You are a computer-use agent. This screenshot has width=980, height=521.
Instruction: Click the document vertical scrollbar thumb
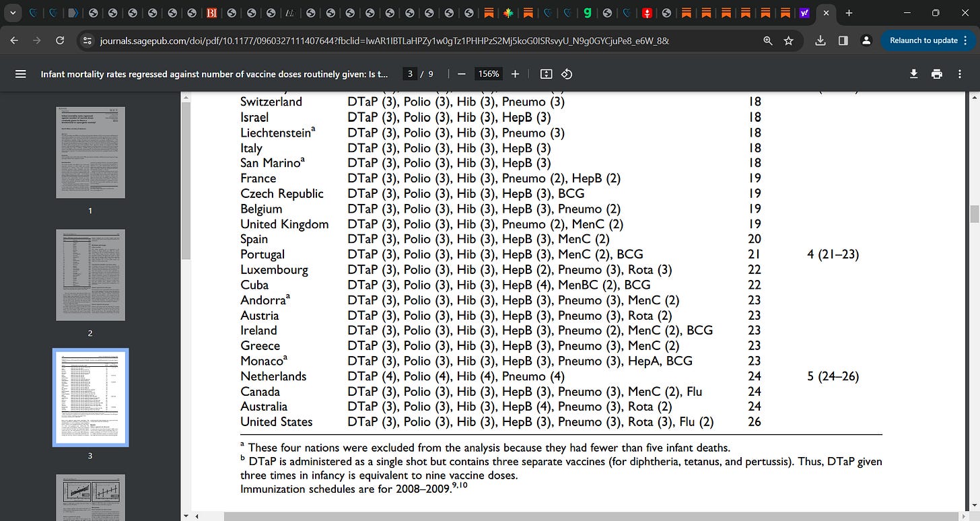click(x=974, y=215)
